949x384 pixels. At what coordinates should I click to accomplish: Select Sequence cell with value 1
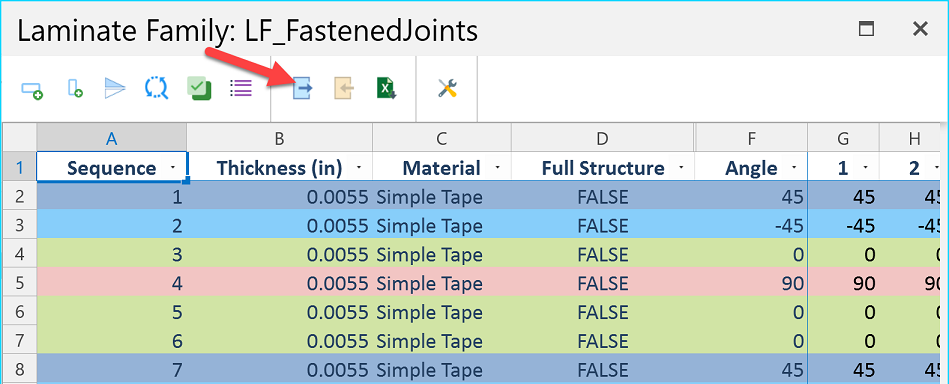click(111, 196)
